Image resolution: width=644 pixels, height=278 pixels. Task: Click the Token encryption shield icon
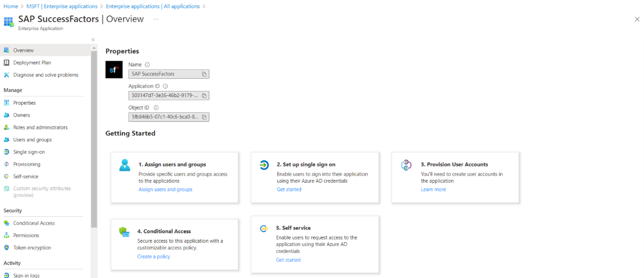(x=6, y=248)
